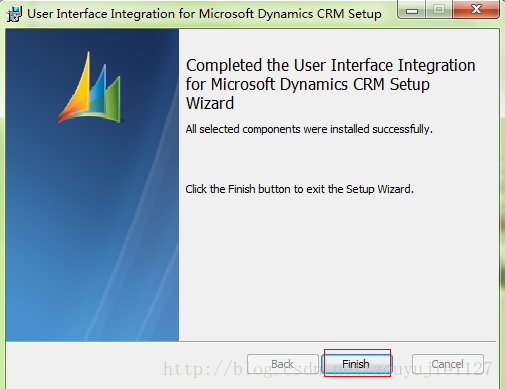The height and width of the screenshot is (389, 505).
Task: Click the word 'Wizard' in the heading
Action: pos(210,103)
